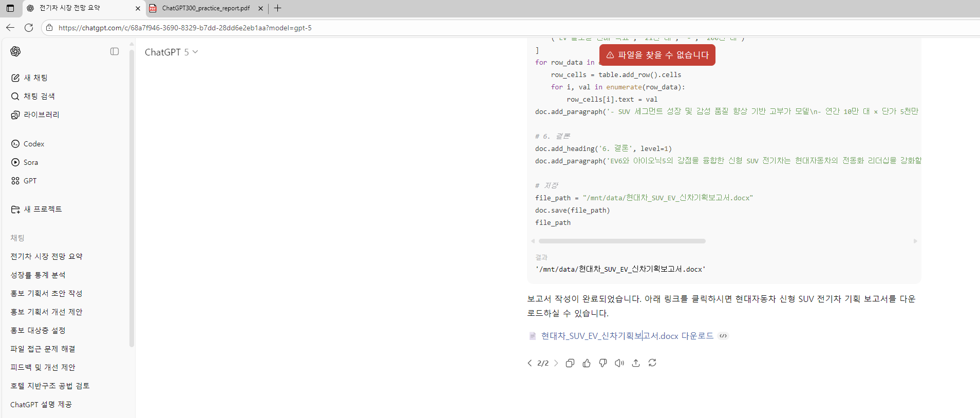
Task: Click the code block scroll right arrow
Action: pos(915,241)
